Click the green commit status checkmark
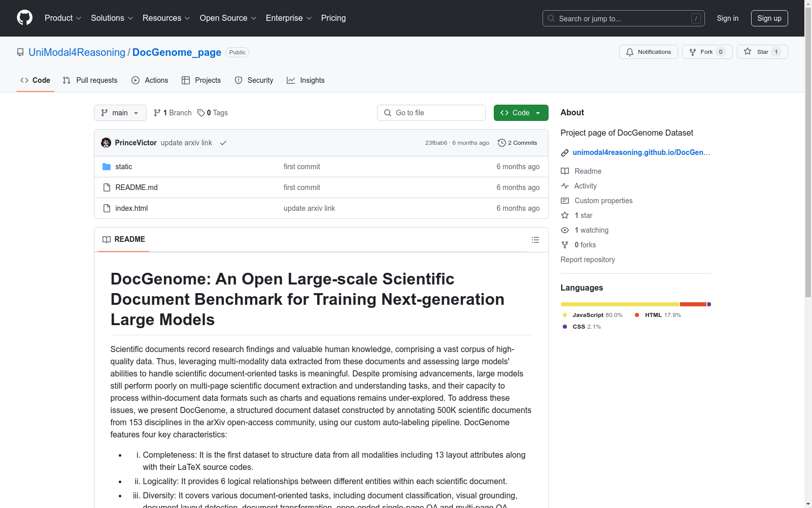 point(223,143)
